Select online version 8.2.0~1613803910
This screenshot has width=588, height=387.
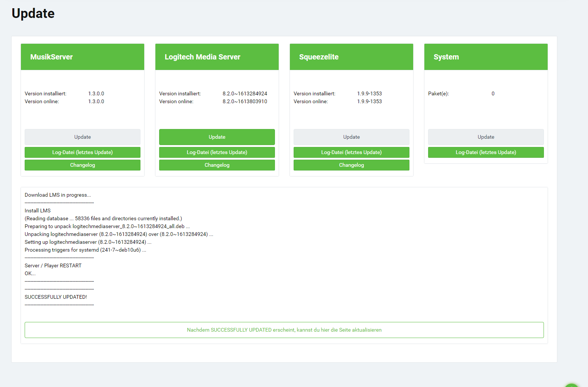(245, 101)
